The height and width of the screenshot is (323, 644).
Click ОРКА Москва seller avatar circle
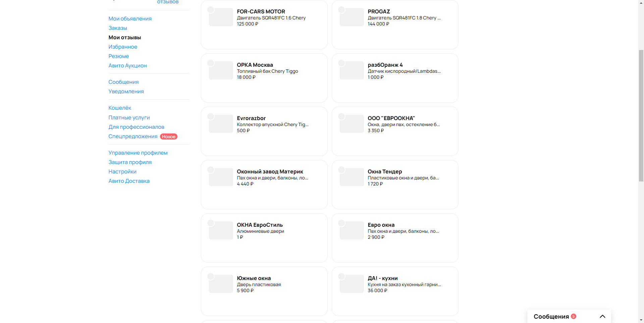click(211, 63)
